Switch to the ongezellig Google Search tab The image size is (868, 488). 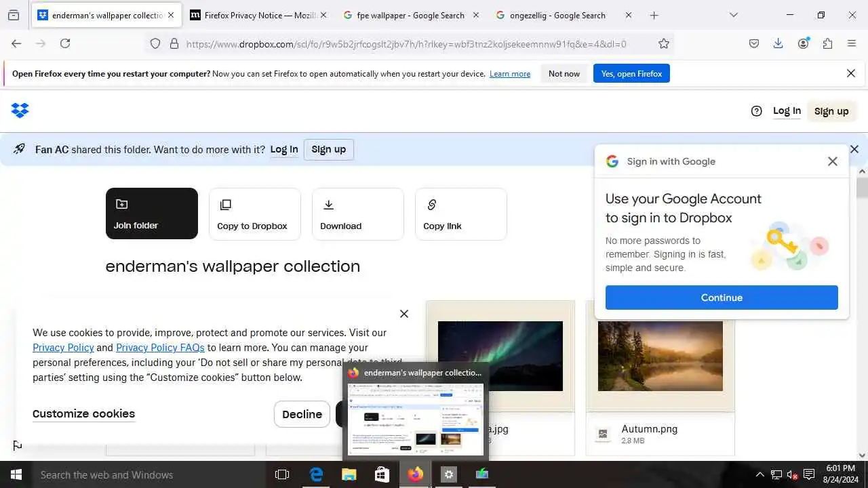coord(564,15)
